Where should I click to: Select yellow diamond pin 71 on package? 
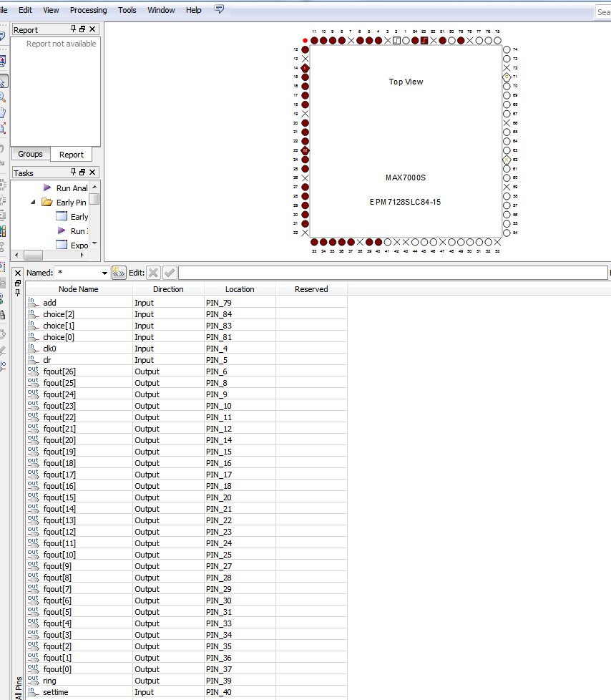click(x=507, y=77)
